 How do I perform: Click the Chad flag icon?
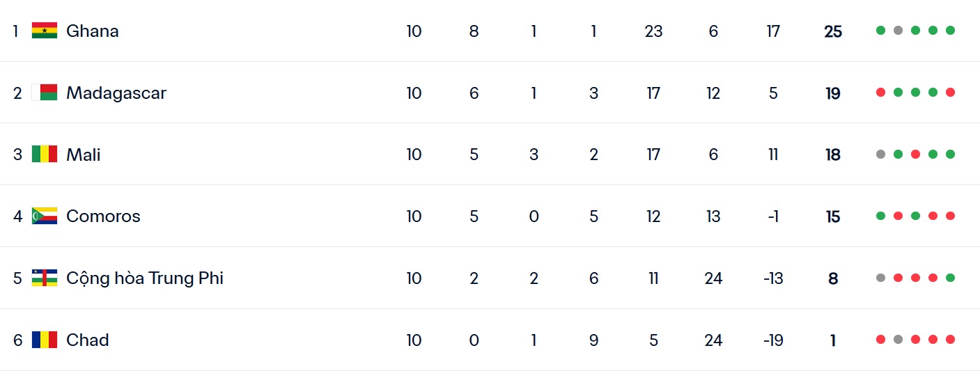point(45,340)
